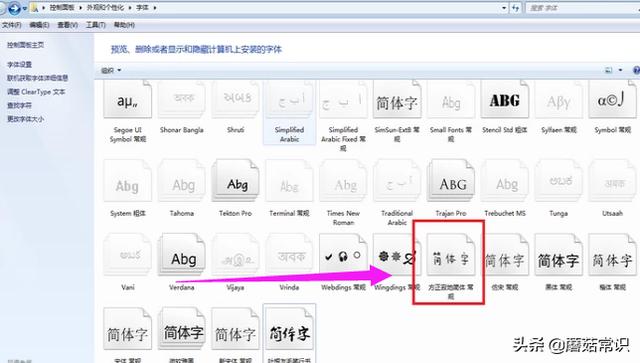Select the Traditional Arabic font icon
Viewport: 640px width, 363px height.
(x=397, y=181)
